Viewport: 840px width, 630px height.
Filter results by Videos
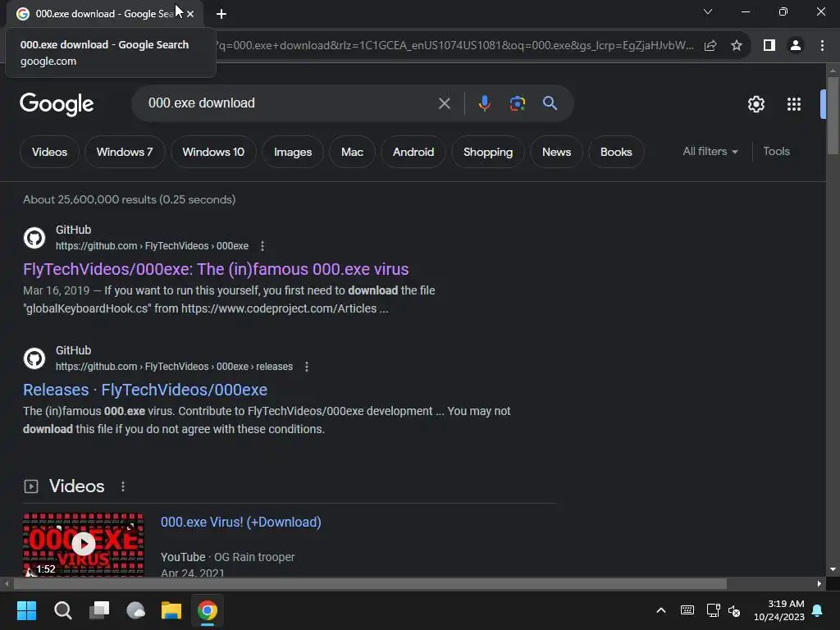click(49, 152)
